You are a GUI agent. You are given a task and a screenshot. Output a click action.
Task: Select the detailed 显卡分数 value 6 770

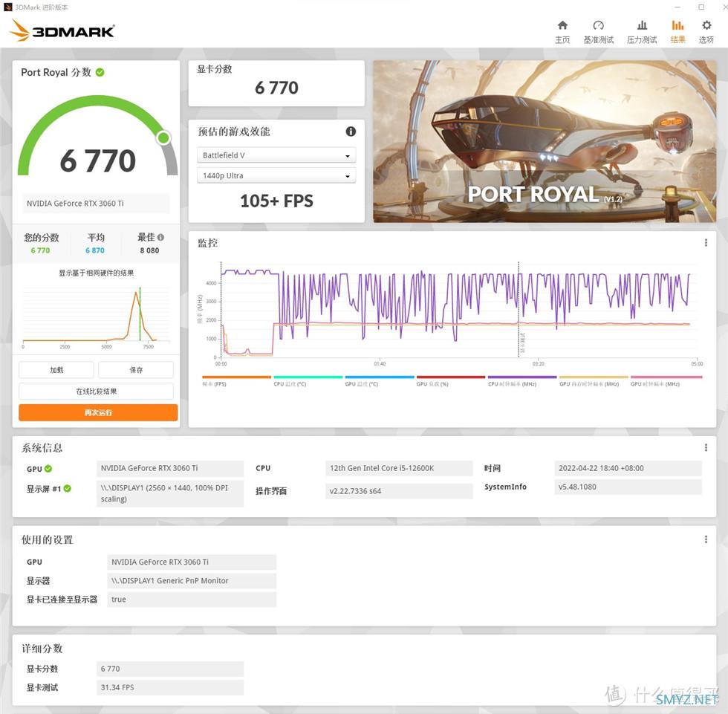(x=170, y=669)
